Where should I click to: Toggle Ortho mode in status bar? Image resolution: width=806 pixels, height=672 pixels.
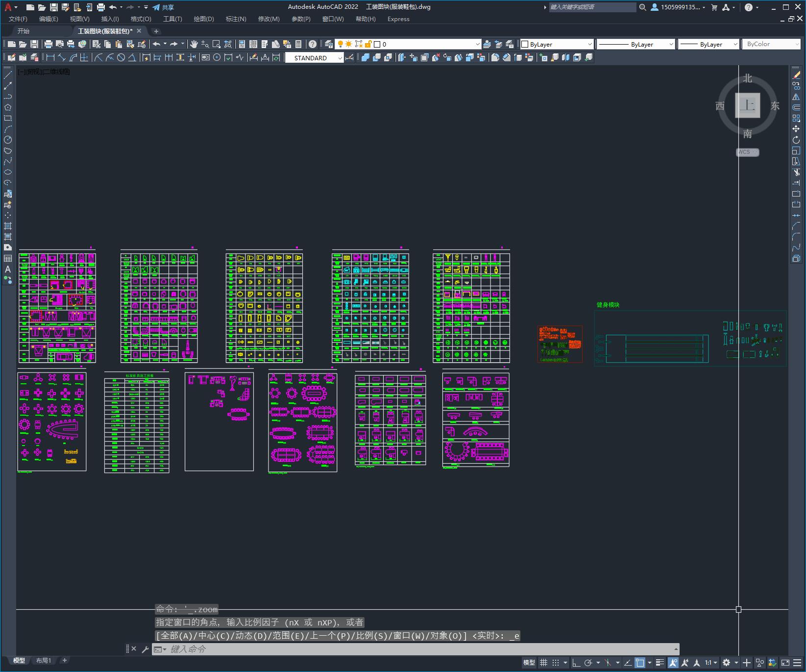pos(576,663)
